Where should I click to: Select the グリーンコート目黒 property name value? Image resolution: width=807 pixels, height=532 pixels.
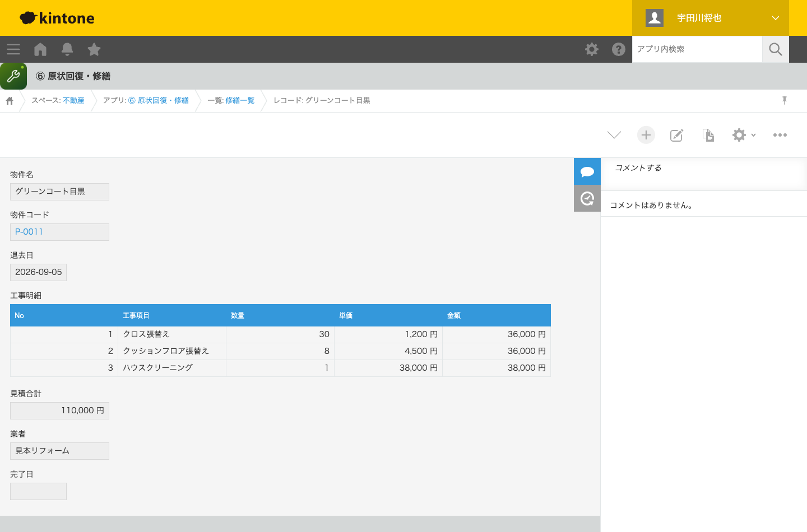tap(59, 192)
